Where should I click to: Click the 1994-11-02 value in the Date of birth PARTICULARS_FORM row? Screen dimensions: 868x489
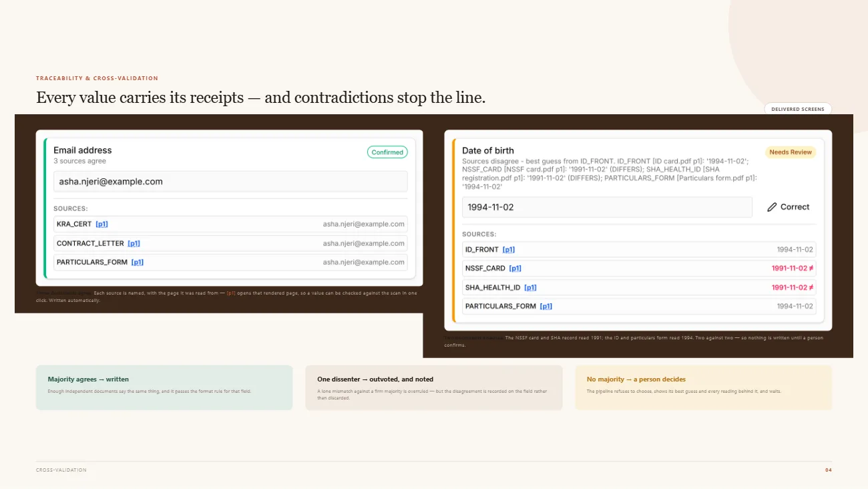795,306
